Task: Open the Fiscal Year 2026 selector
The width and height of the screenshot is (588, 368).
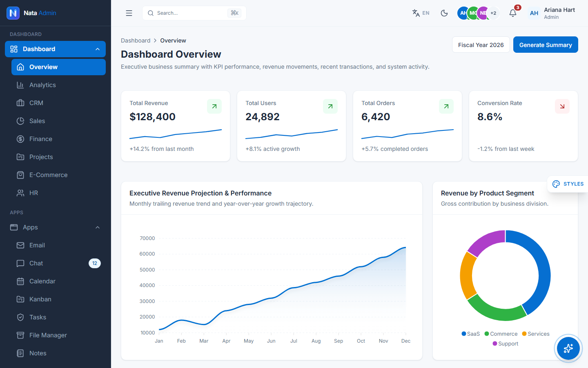Action: click(x=481, y=45)
